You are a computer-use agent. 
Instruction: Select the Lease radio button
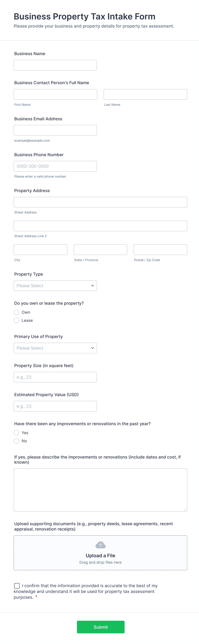pyautogui.click(x=16, y=321)
